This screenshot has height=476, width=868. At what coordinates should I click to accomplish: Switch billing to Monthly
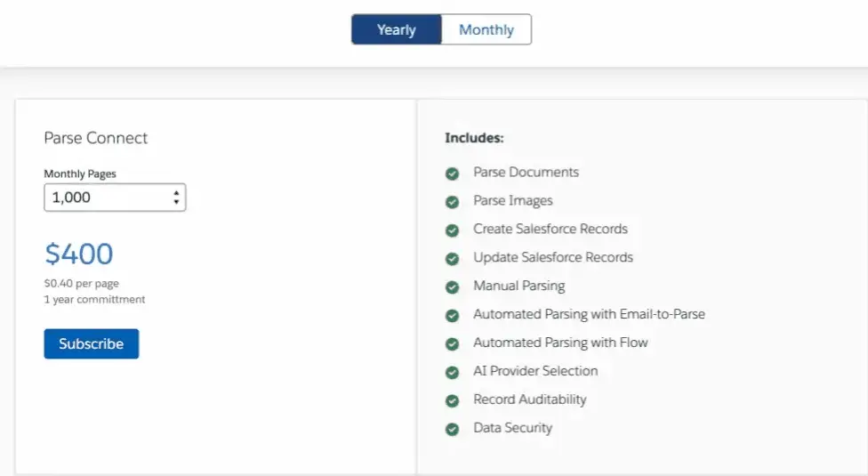[486, 29]
